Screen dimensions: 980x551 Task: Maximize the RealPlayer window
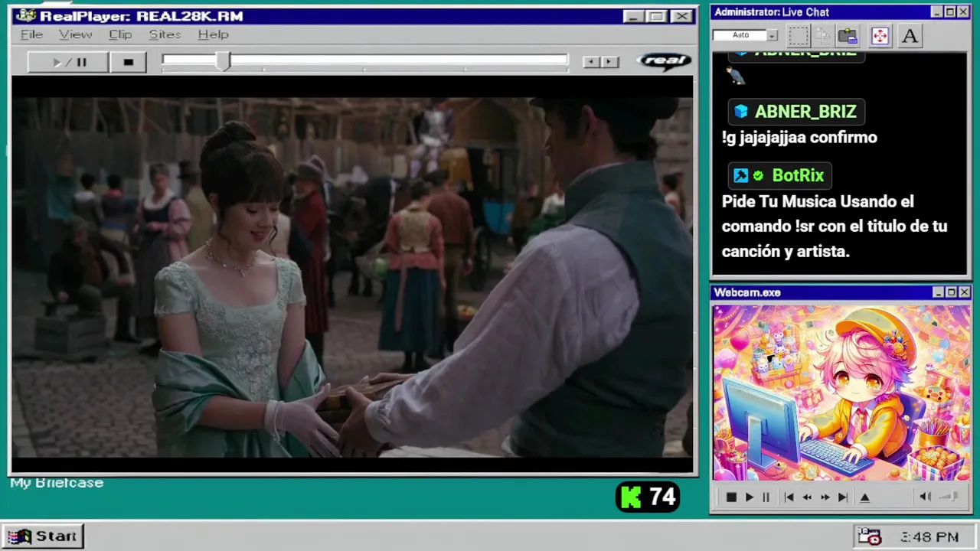[656, 16]
